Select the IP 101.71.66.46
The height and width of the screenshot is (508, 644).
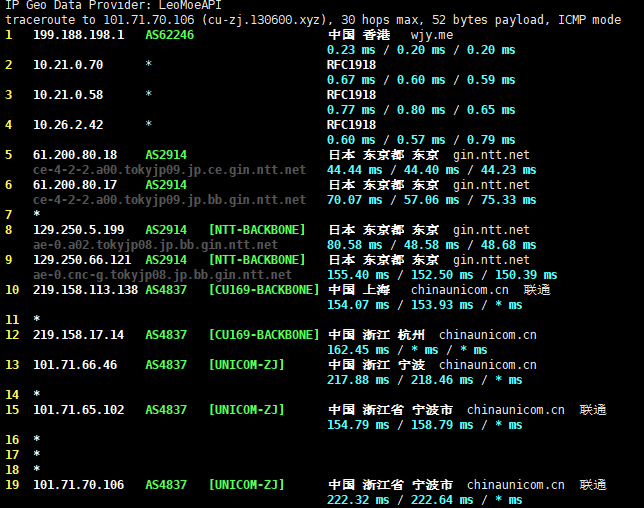(x=75, y=365)
